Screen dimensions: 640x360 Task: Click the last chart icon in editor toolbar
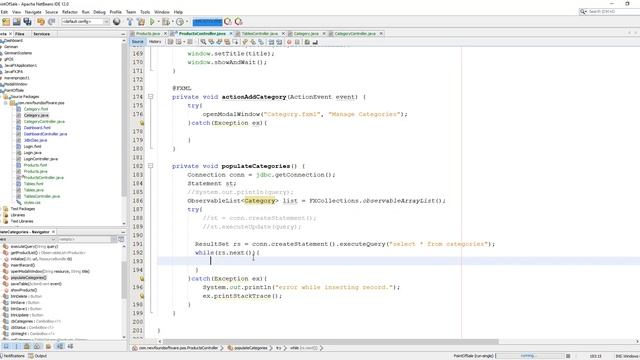315,42
